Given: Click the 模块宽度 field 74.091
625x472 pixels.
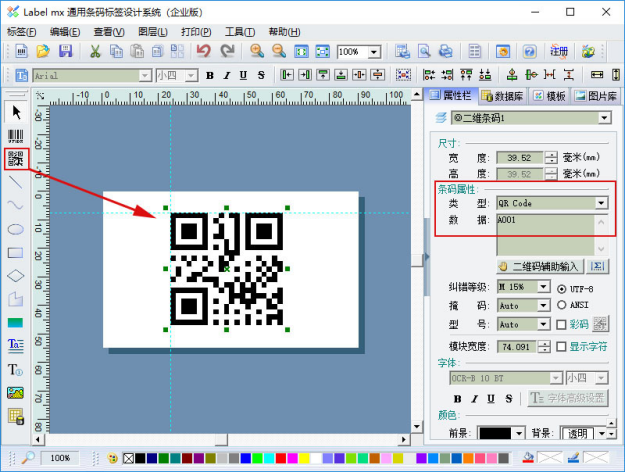Looking at the screenshot, I should tap(517, 347).
